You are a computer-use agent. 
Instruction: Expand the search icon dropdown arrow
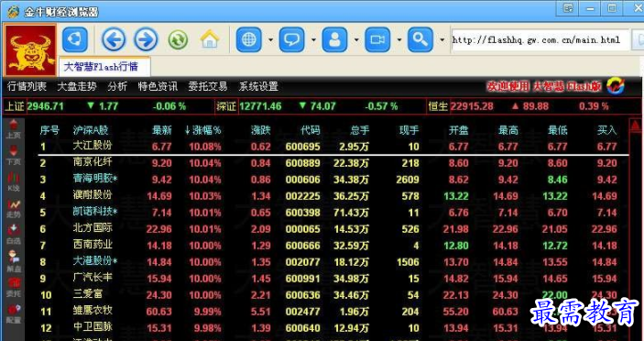(x=442, y=39)
